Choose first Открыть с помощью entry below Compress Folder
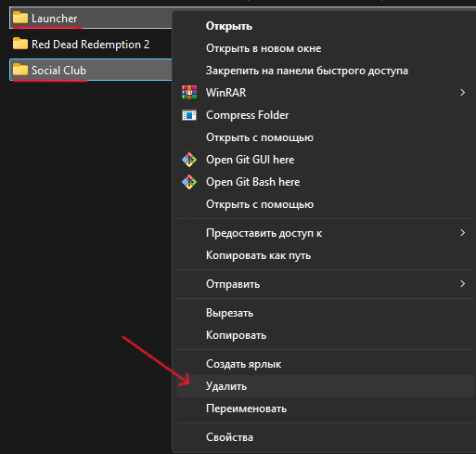The image size is (476, 454). [x=325, y=137]
